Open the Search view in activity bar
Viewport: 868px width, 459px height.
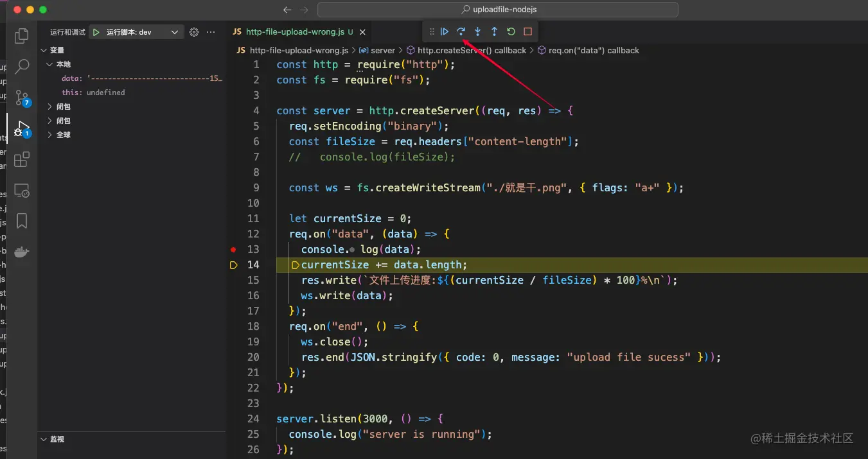pyautogui.click(x=21, y=66)
